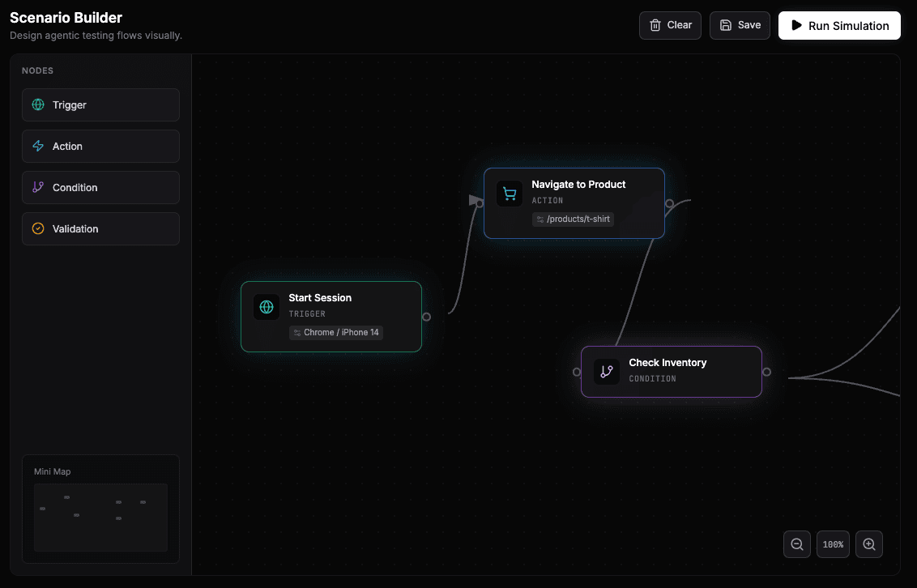Click the Start Session output connector

pos(427,317)
